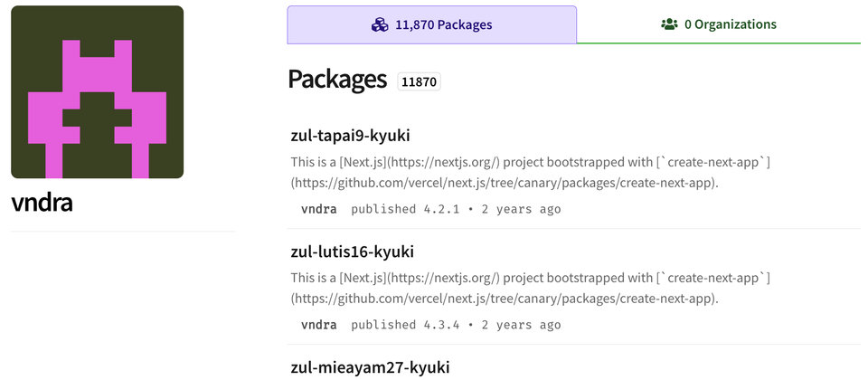This screenshot has width=868, height=380.
Task: Switch to the 0 Organizations tab
Action: [x=719, y=25]
